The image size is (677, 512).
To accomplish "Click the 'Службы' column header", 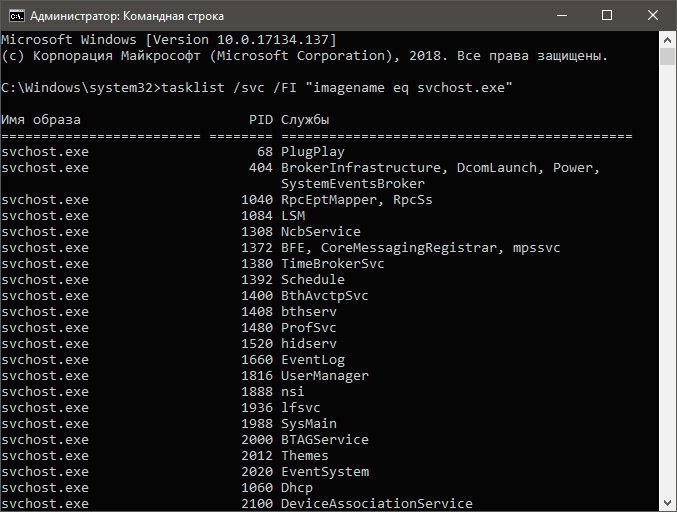I will tap(305, 120).
